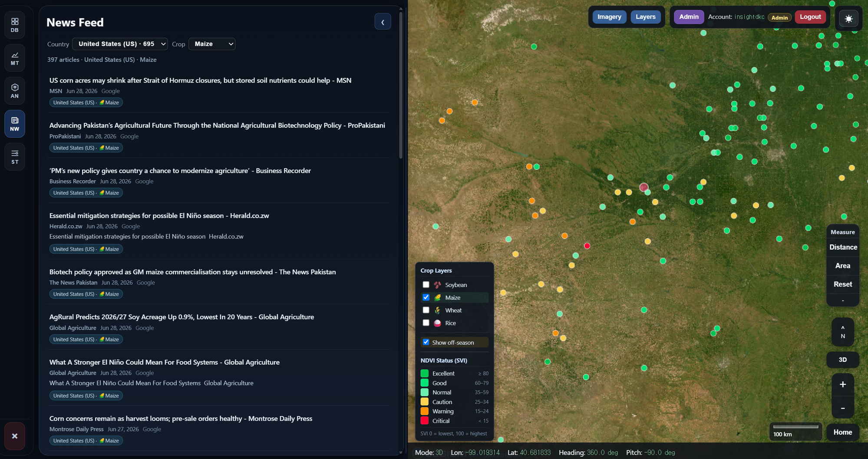Viewport: 868px width, 459px height.
Task: Click the Montrose Daily Press source name
Action: (x=76, y=429)
